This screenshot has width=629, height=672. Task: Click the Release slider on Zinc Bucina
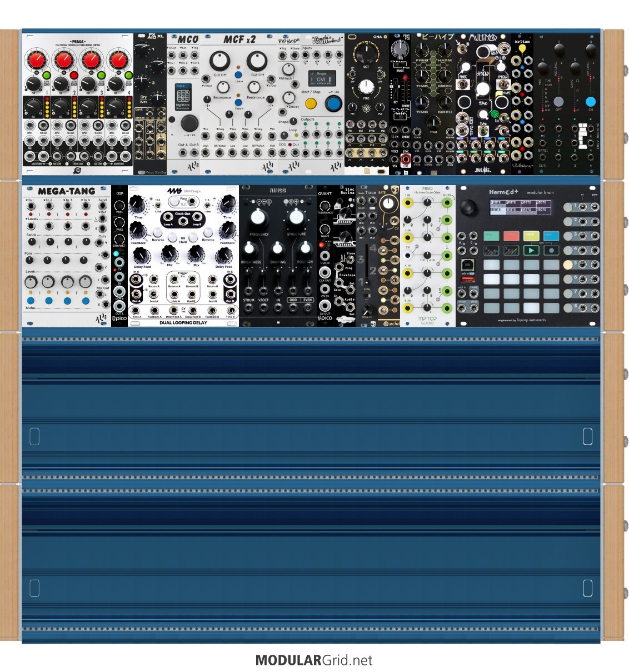click(345, 237)
